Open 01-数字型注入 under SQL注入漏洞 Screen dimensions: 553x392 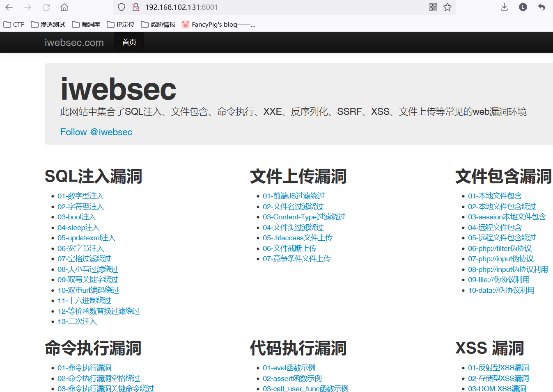pos(80,196)
